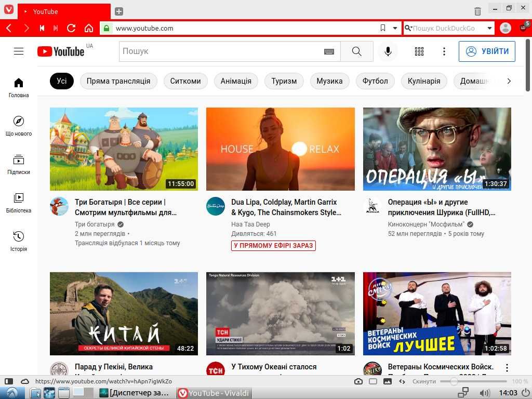Open Історія in the sidebar

click(x=19, y=241)
